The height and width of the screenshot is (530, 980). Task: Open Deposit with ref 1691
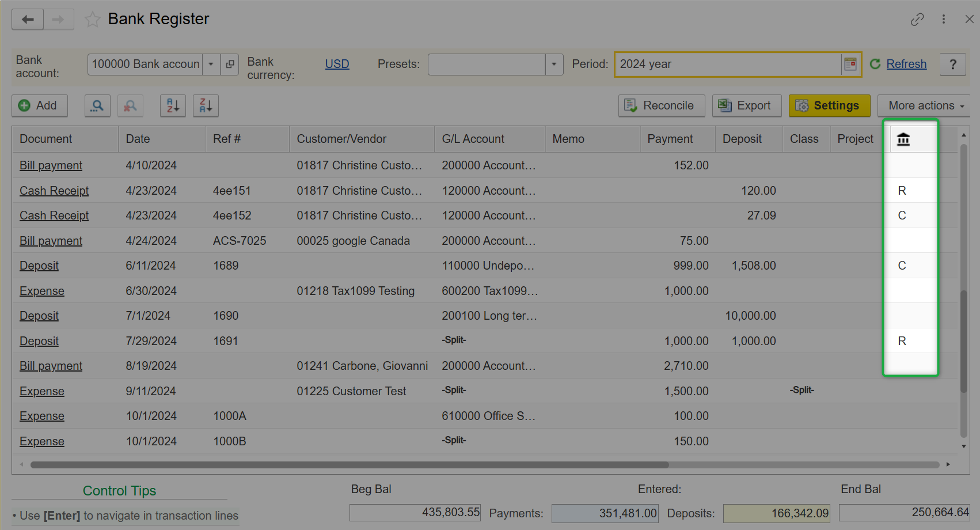click(39, 342)
